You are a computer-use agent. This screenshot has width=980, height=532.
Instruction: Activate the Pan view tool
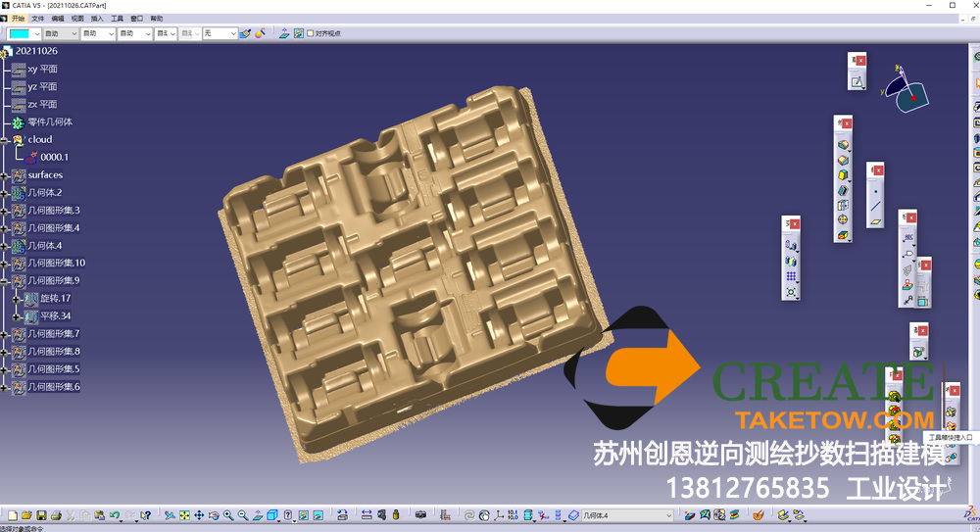[x=199, y=515]
